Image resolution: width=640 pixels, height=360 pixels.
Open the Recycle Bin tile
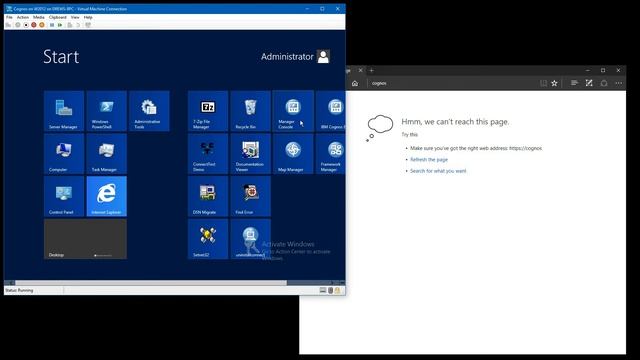[x=250, y=111]
